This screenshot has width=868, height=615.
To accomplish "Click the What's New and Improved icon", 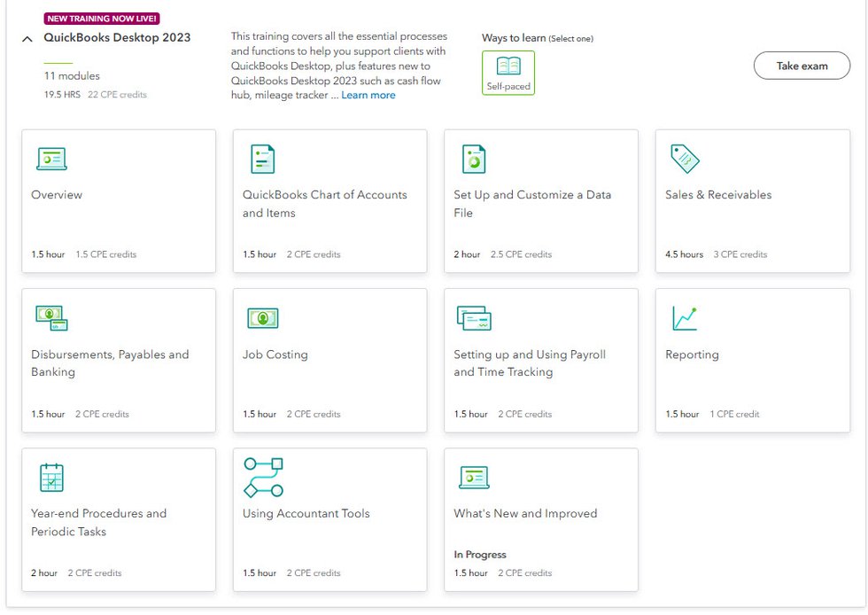I will (x=474, y=478).
